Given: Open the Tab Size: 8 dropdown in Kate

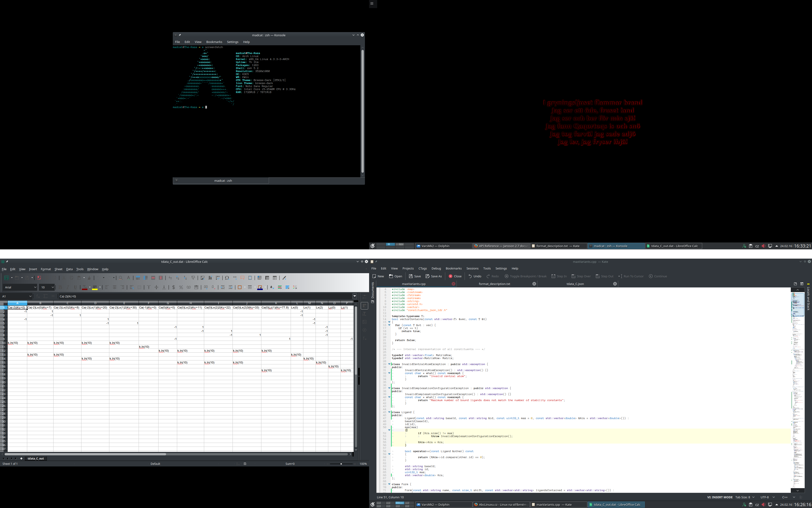Looking at the screenshot, I should (745, 497).
